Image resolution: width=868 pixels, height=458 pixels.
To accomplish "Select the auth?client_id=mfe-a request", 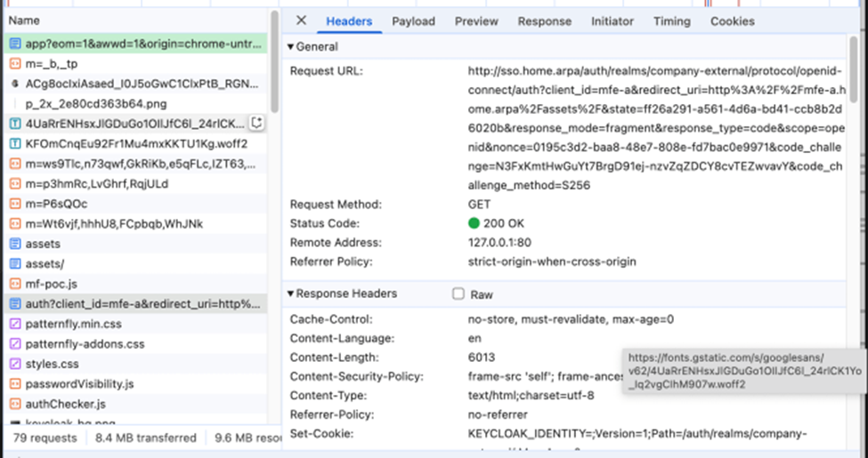I will pyautogui.click(x=135, y=303).
